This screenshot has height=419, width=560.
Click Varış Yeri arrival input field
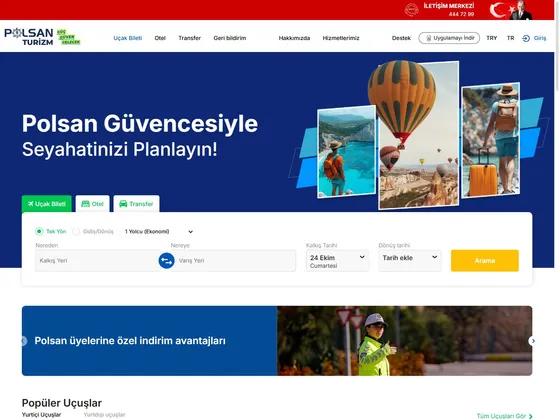click(x=235, y=261)
